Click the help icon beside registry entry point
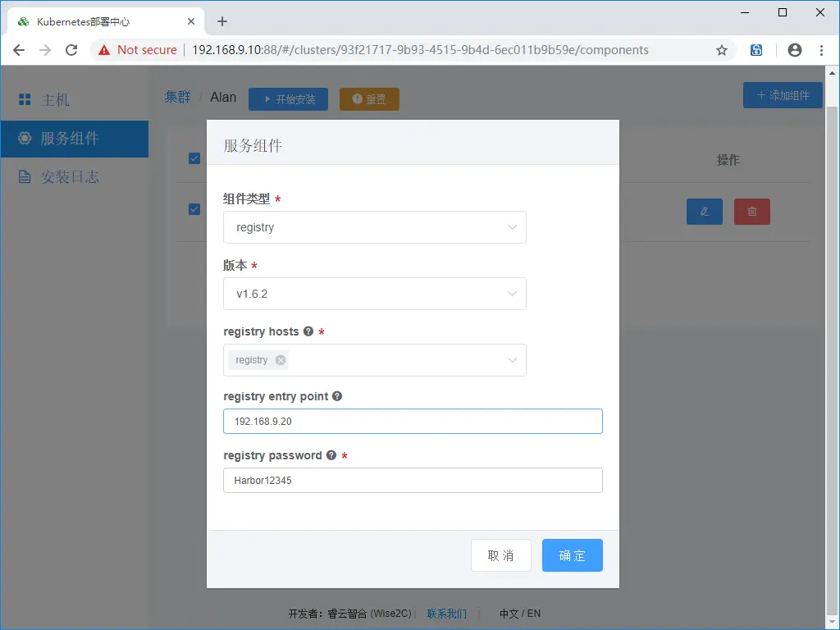 tap(337, 396)
